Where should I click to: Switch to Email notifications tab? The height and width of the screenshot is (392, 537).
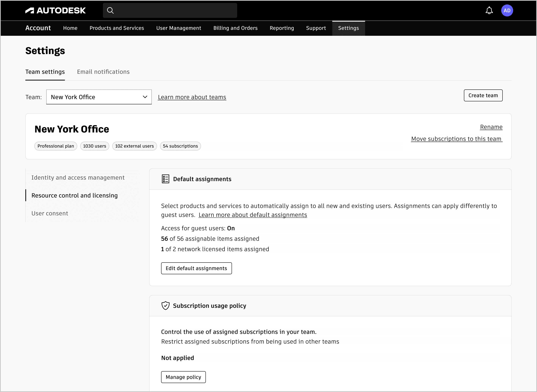103,72
